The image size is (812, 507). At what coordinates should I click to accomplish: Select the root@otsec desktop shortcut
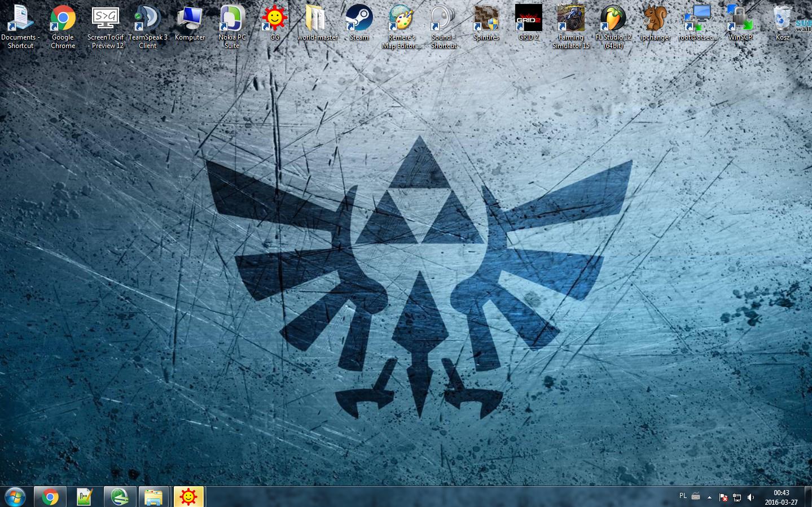pyautogui.click(x=697, y=23)
